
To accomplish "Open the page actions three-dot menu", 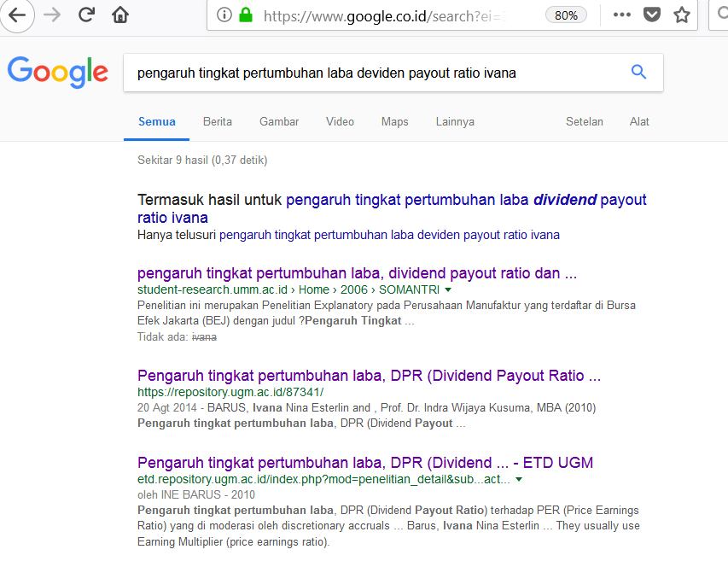I will 622,15.
